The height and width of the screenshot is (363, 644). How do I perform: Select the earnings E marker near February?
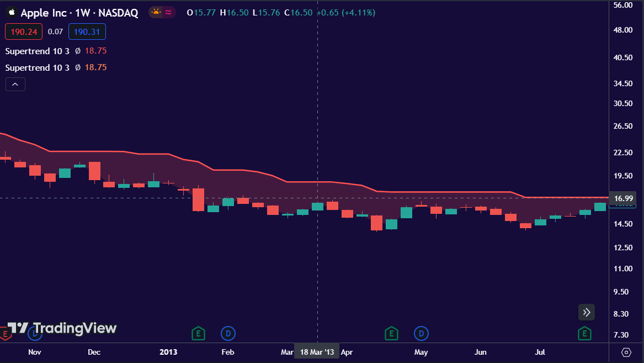[x=198, y=333]
